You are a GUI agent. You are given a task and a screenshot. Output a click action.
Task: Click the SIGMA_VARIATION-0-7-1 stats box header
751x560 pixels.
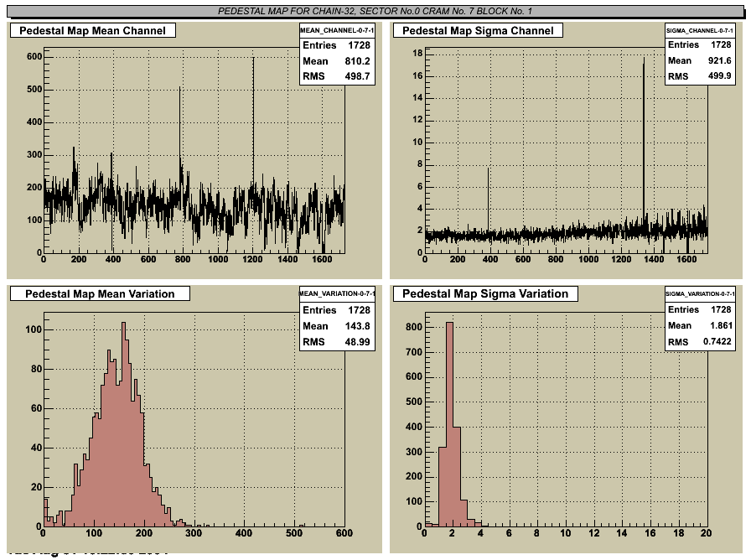700,293
